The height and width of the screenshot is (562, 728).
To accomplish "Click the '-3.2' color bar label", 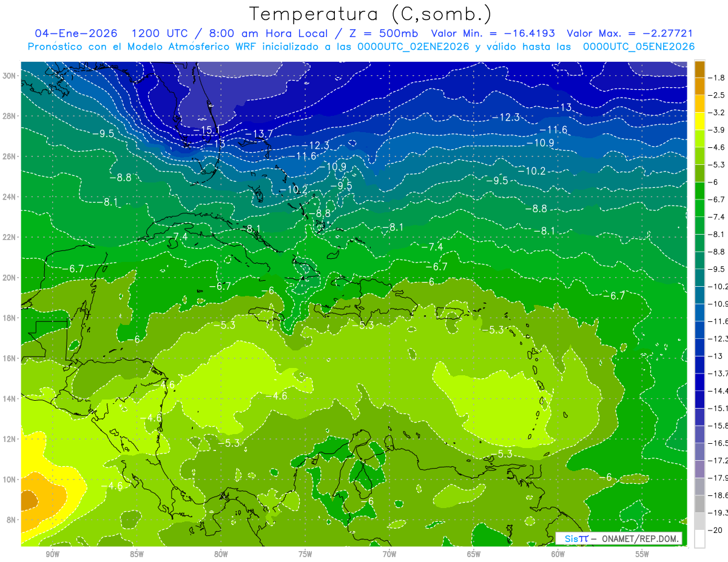I will (x=718, y=113).
